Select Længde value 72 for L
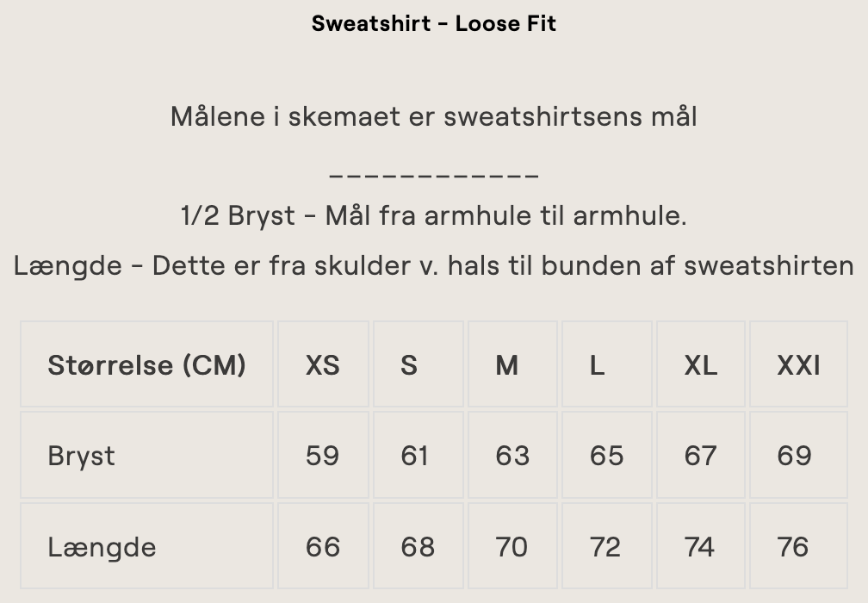This screenshot has width=868, height=603. pos(605,547)
